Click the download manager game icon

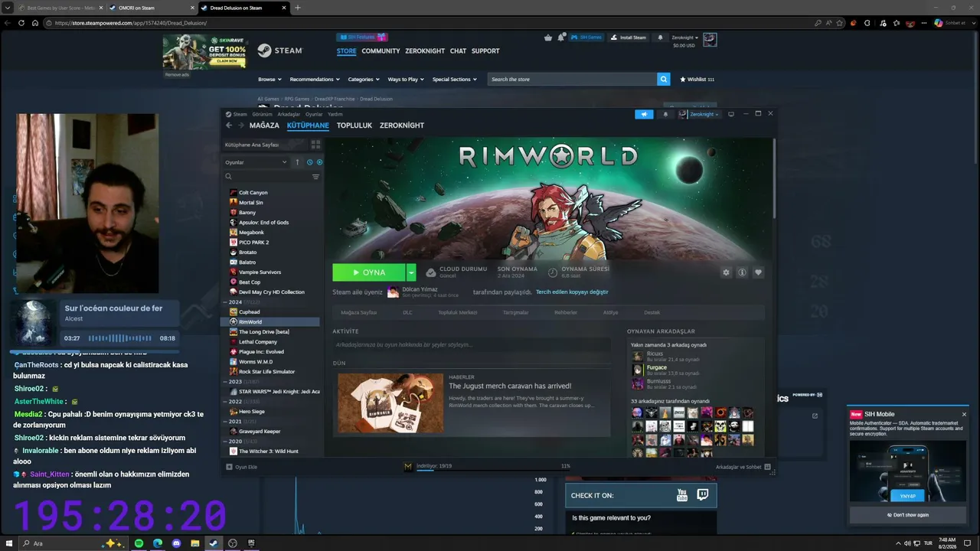pos(408,466)
